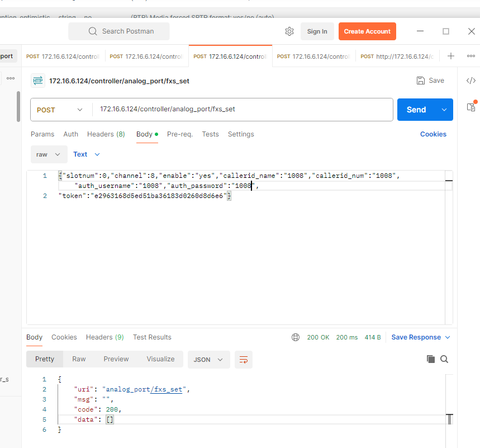Switch to second POST 172.16.6.124/control tab
Image resolution: width=480 pixels, height=448 pixels.
[146, 56]
